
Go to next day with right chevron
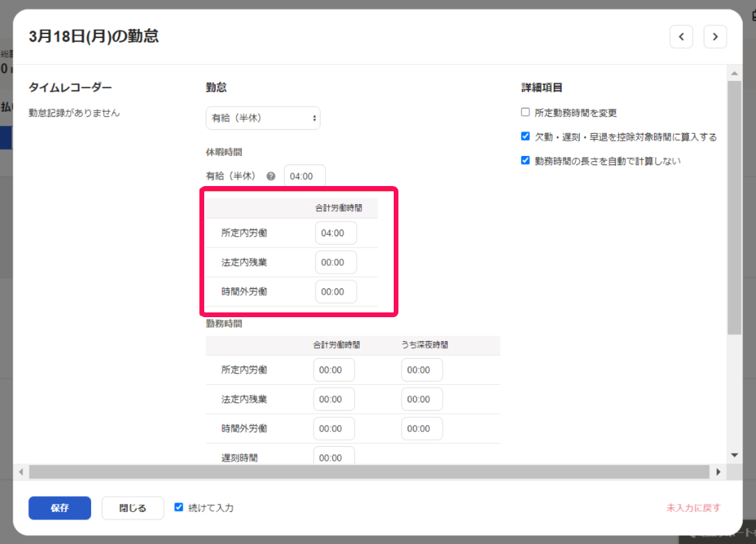[715, 37]
